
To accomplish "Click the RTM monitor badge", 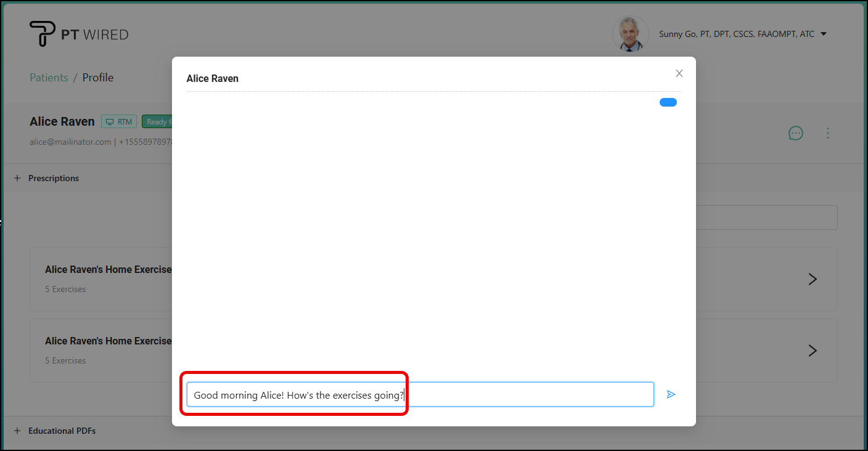I will 119,122.
